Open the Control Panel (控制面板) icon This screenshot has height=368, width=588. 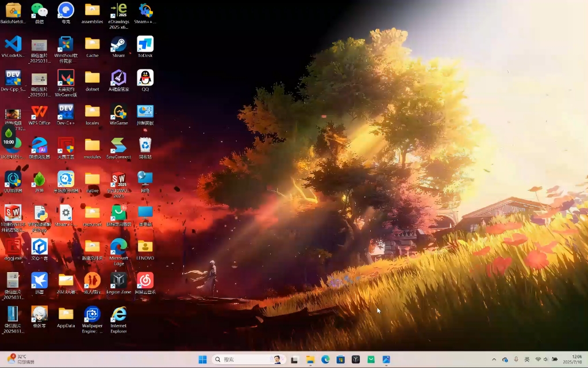click(145, 112)
